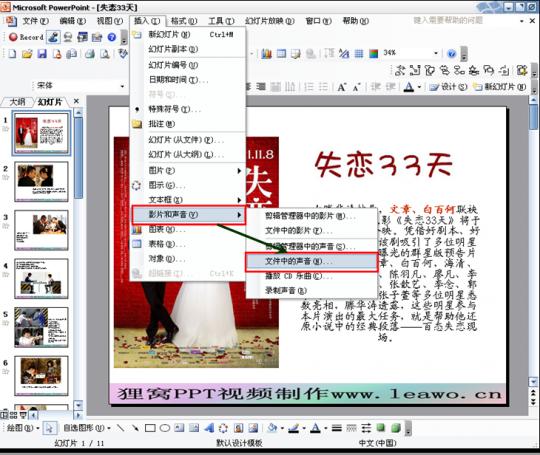Click the 设计 design button

[x=449, y=87]
